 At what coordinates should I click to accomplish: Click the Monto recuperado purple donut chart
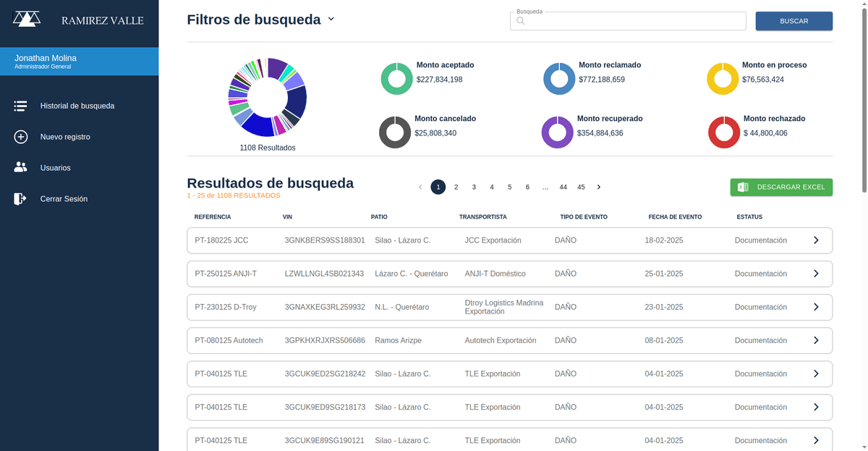pos(556,132)
